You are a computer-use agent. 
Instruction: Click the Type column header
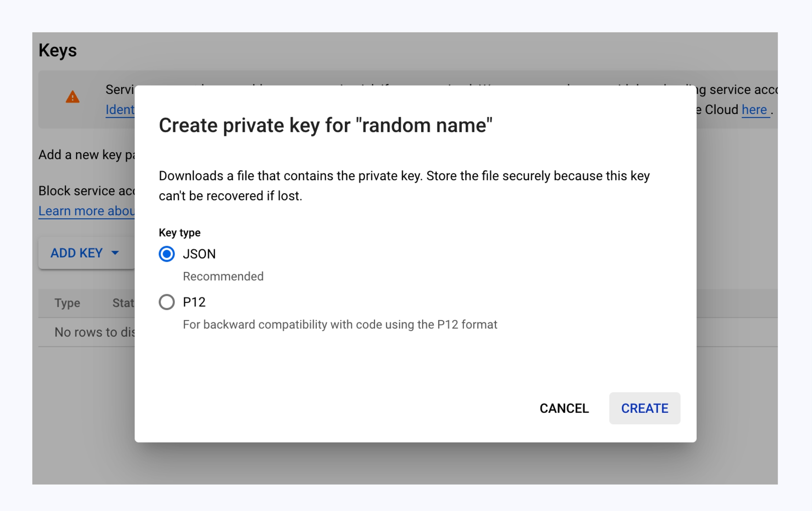pyautogui.click(x=67, y=303)
